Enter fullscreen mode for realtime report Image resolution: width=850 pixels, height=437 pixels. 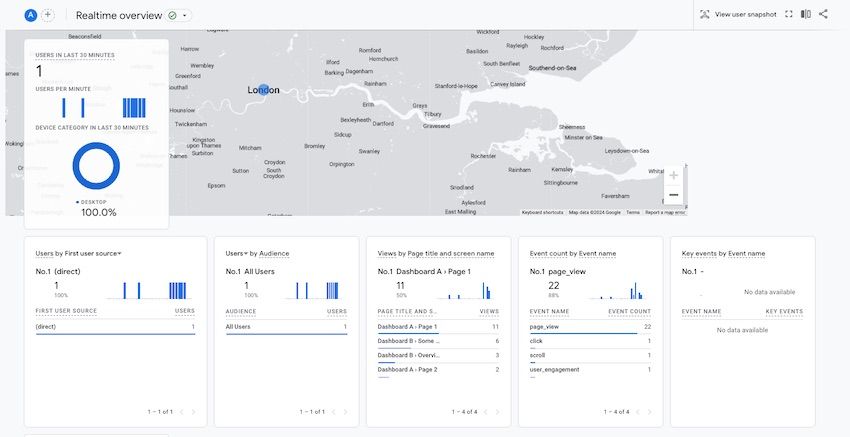click(x=789, y=14)
